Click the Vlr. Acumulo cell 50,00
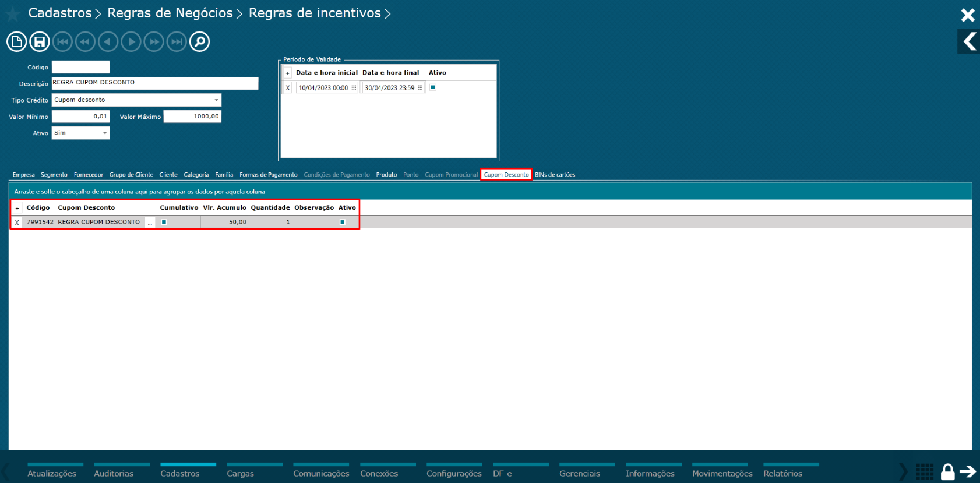 tap(224, 222)
